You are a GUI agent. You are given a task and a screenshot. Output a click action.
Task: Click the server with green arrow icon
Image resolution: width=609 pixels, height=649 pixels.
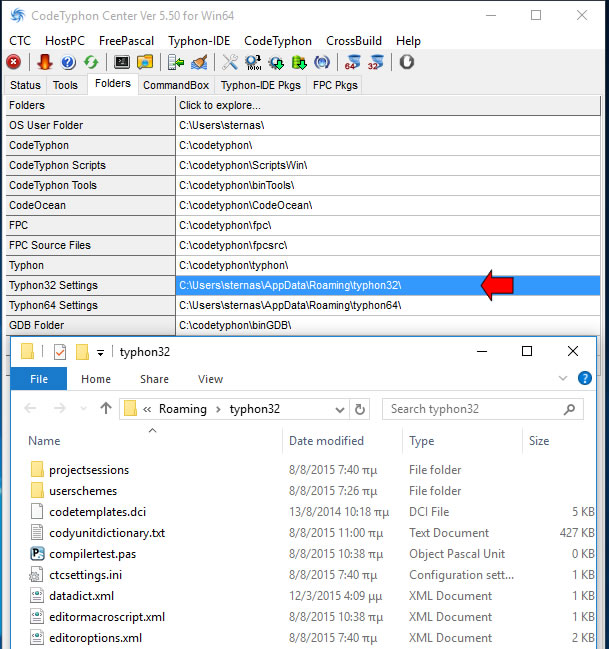click(x=176, y=62)
